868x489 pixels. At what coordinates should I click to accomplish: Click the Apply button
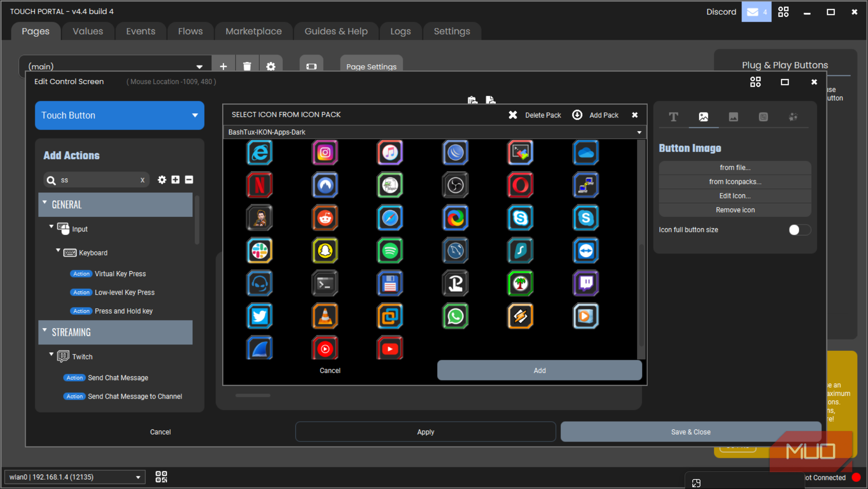[425, 432]
